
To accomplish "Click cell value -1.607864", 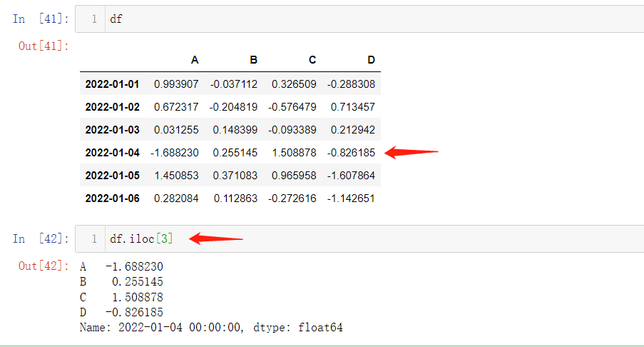I will pyautogui.click(x=351, y=176).
